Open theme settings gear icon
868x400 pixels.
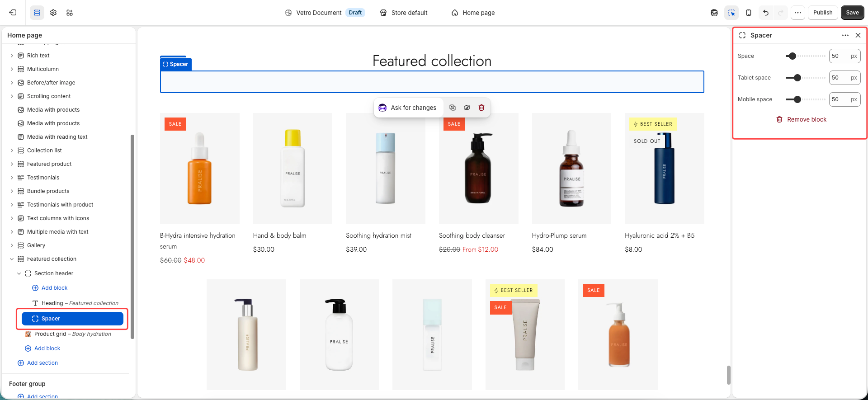(53, 13)
